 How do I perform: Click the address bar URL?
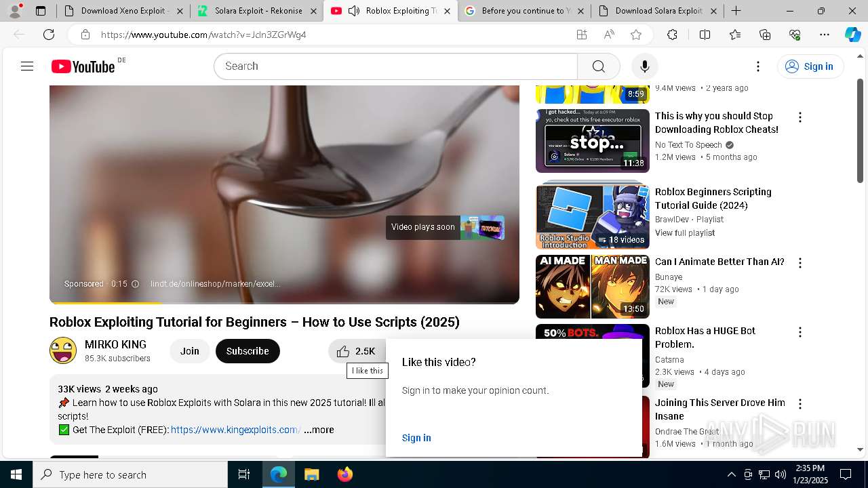pyautogui.click(x=203, y=35)
